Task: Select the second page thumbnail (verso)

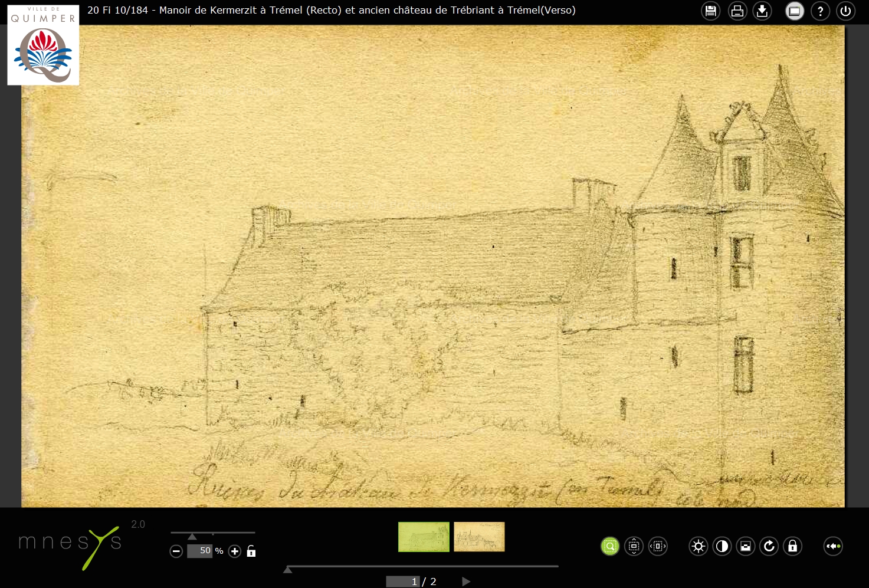Action: coord(479,537)
